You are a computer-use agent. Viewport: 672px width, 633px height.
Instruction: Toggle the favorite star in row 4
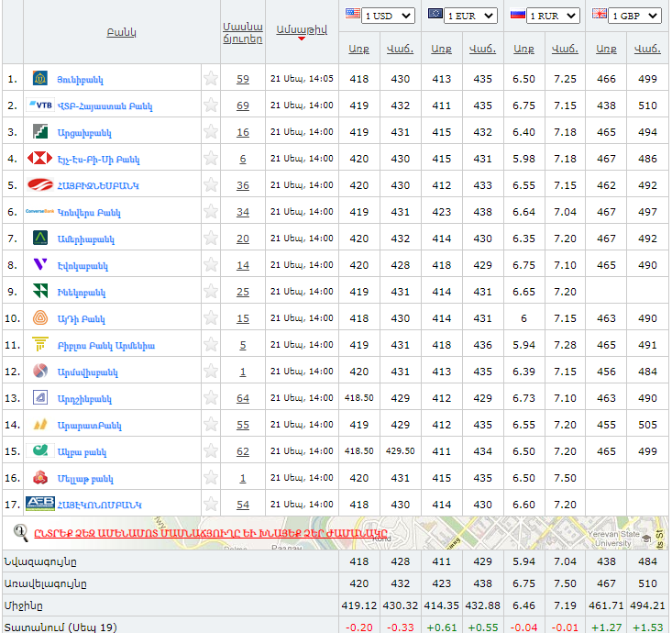[x=211, y=158]
